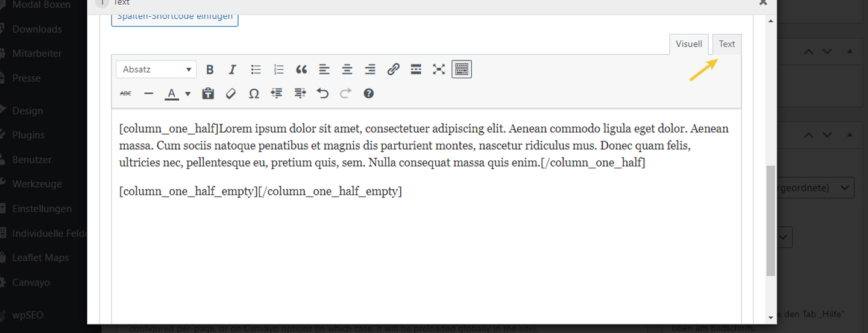Toggle the toolbar kitchen sink button
This screenshot has height=333, width=868.
pyautogui.click(x=462, y=69)
